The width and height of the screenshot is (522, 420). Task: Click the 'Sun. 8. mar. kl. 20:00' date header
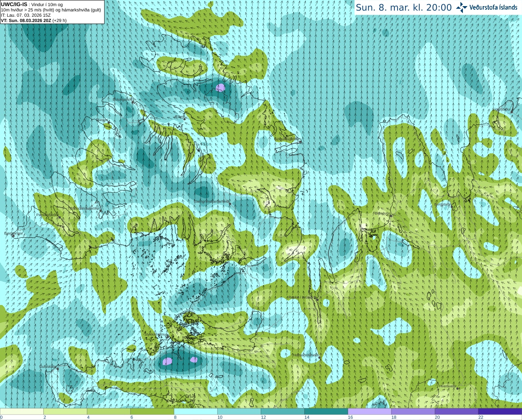pos(404,7)
